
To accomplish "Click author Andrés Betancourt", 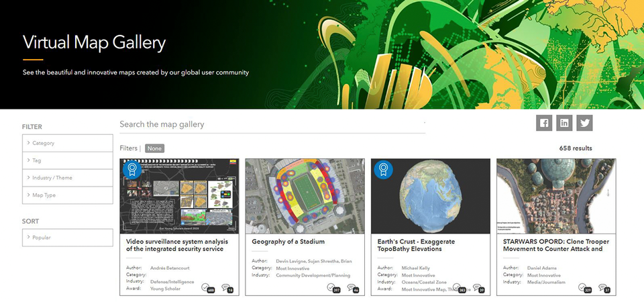I will click(x=170, y=268).
